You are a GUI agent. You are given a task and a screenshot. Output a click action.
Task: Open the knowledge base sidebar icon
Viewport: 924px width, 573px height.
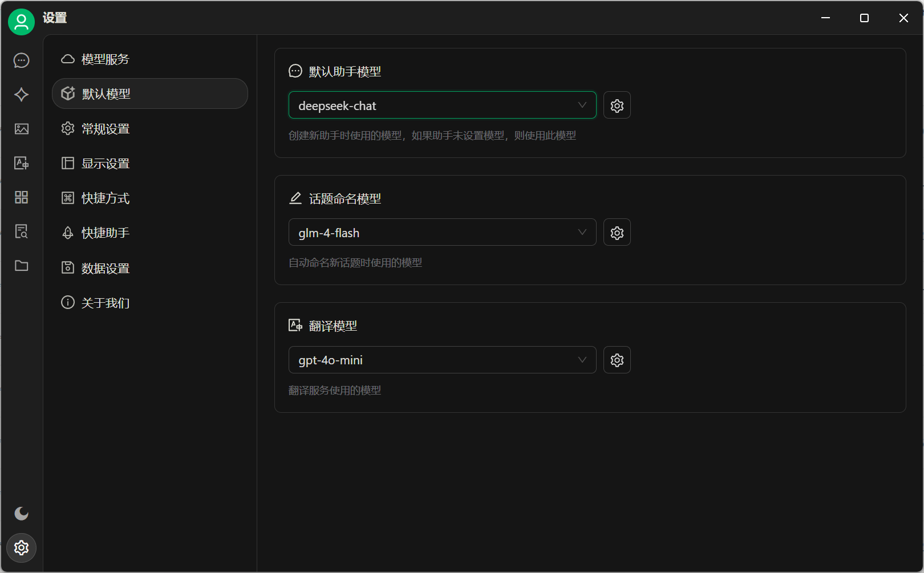pyautogui.click(x=22, y=231)
